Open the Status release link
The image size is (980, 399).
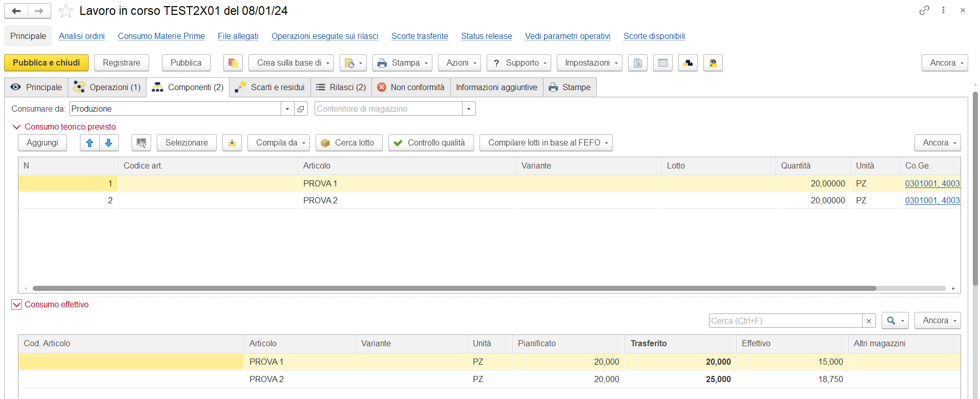[x=486, y=36]
